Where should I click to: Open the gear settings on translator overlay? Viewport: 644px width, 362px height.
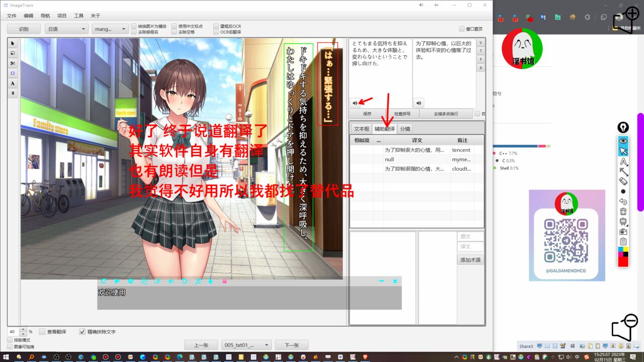tap(130, 281)
